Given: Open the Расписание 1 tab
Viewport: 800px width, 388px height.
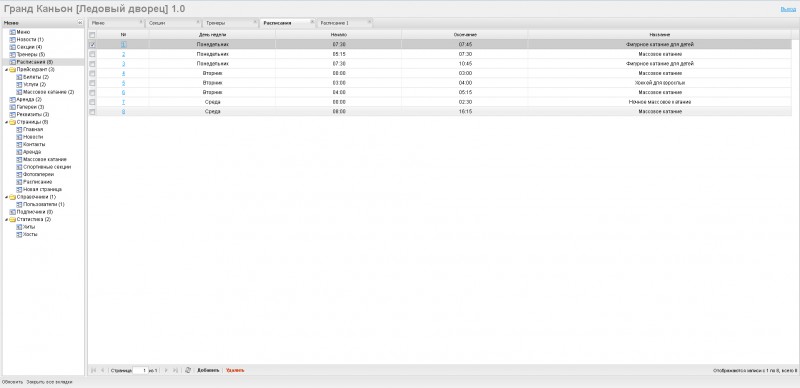Looking at the screenshot, I should coord(345,23).
